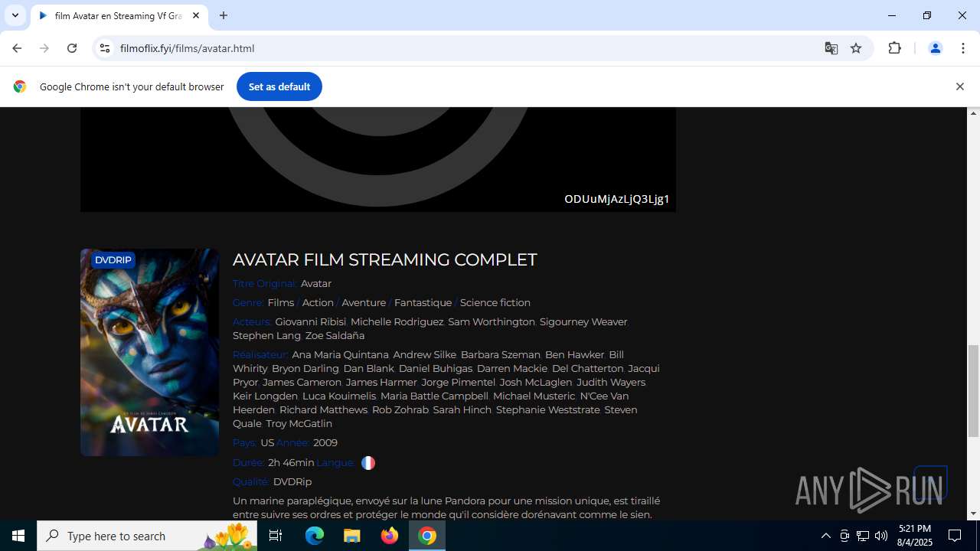Image resolution: width=980 pixels, height=551 pixels.
Task: Open the Aventure genre link
Action: 364,302
